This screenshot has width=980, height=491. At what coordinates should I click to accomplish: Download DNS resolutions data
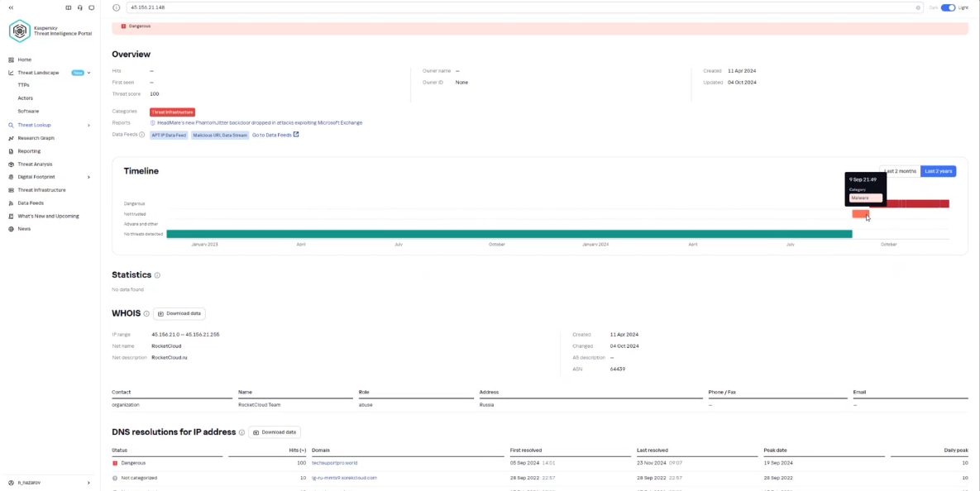pos(275,432)
